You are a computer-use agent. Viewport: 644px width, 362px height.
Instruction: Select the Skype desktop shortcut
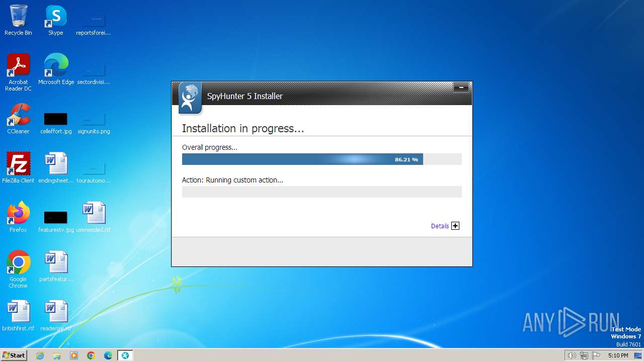click(x=55, y=20)
